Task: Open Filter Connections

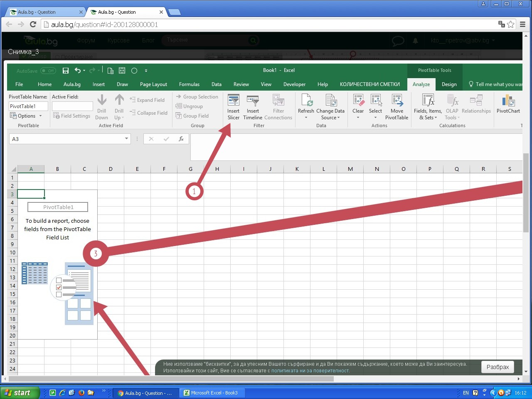Action: click(x=278, y=106)
